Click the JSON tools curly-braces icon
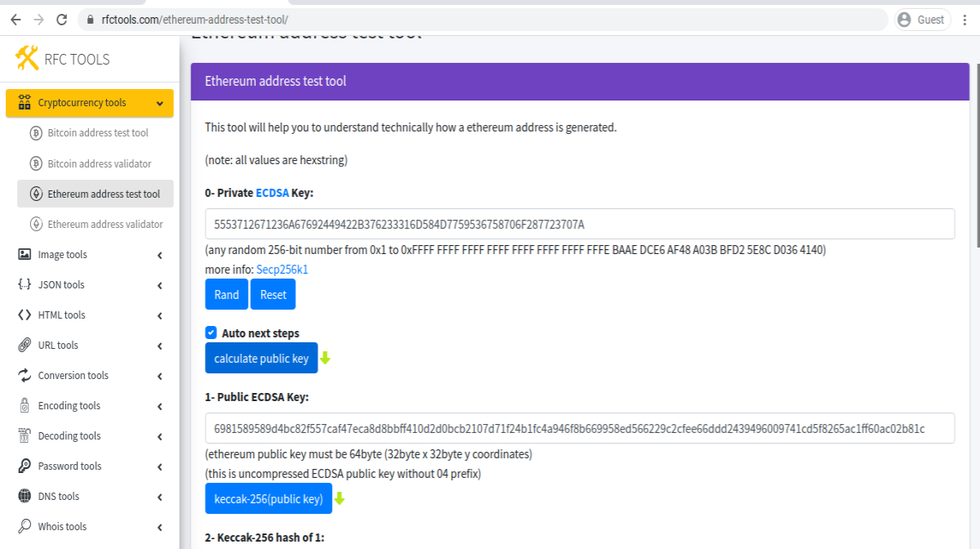The image size is (980, 549). coord(24,284)
